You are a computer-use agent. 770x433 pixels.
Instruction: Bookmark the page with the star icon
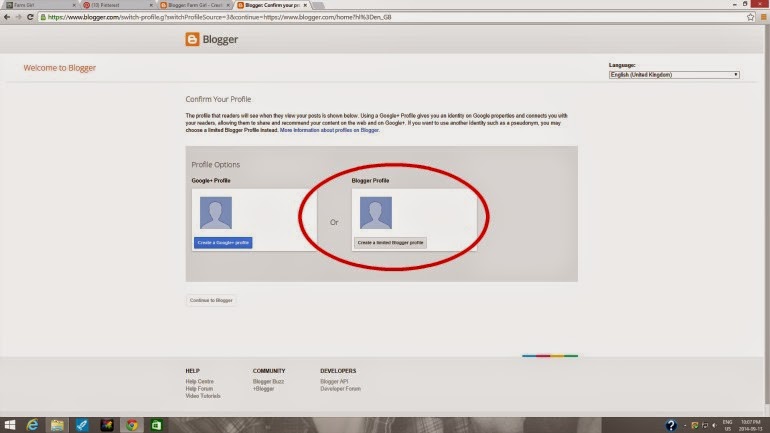point(750,17)
